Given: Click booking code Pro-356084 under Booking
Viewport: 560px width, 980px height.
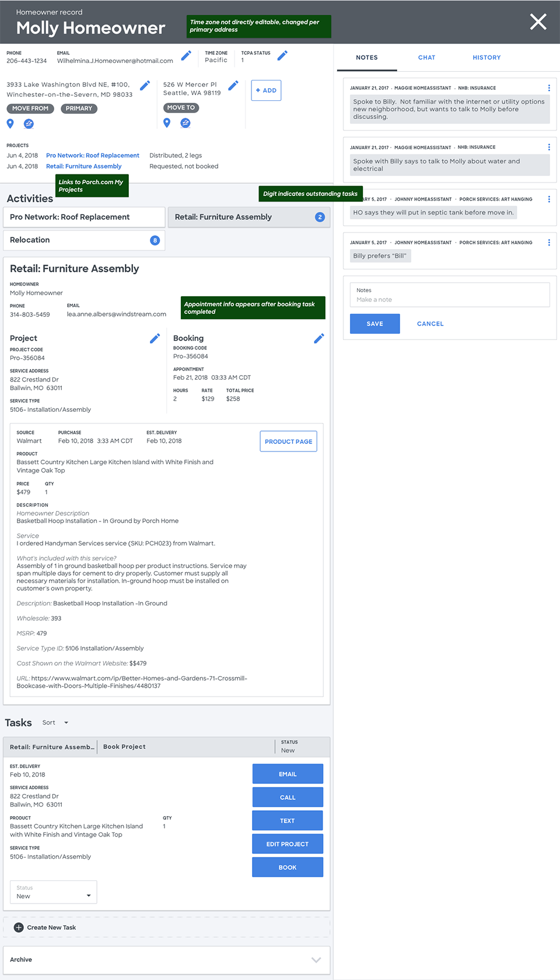Looking at the screenshot, I should pyautogui.click(x=191, y=356).
